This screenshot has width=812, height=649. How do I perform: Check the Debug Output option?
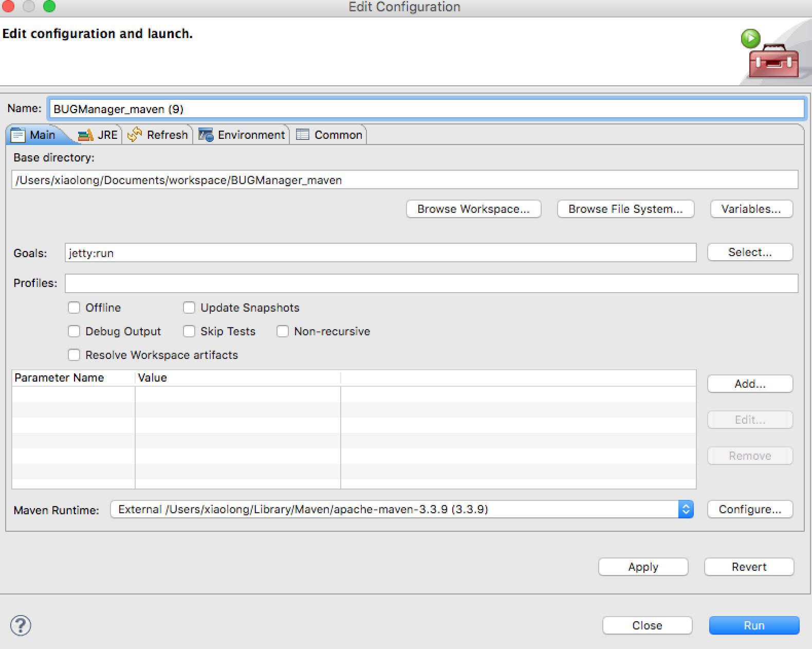tap(74, 331)
